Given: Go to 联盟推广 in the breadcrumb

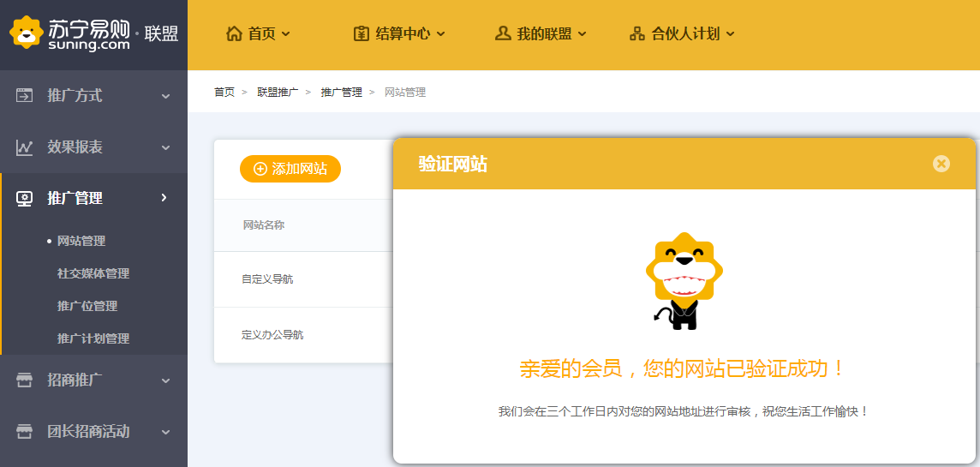Looking at the screenshot, I should click(x=278, y=92).
